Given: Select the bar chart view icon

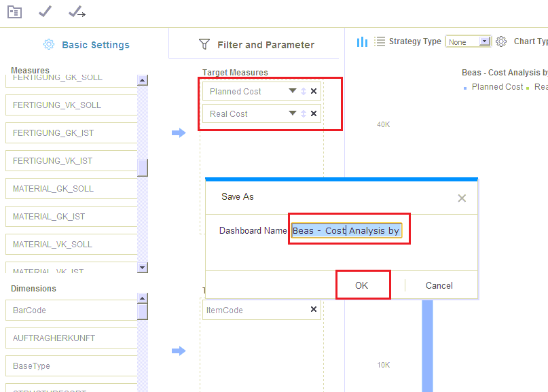Looking at the screenshot, I should click(x=362, y=41).
